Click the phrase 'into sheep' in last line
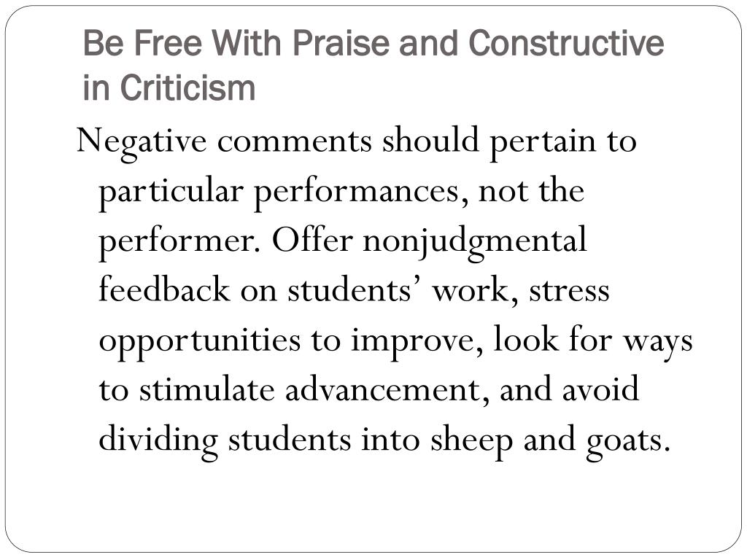747x560 pixels. pos(438,440)
